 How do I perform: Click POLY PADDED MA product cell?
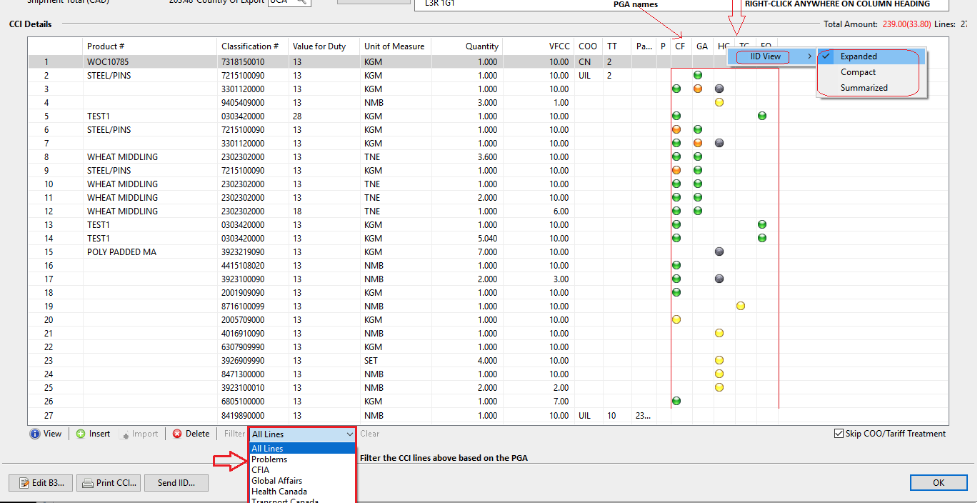pyautogui.click(x=151, y=252)
